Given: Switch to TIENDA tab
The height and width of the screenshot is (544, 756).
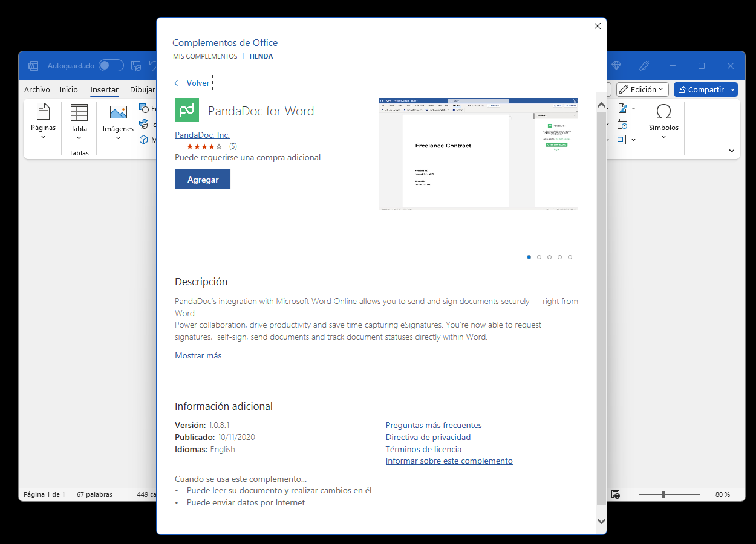Looking at the screenshot, I should pyautogui.click(x=261, y=56).
